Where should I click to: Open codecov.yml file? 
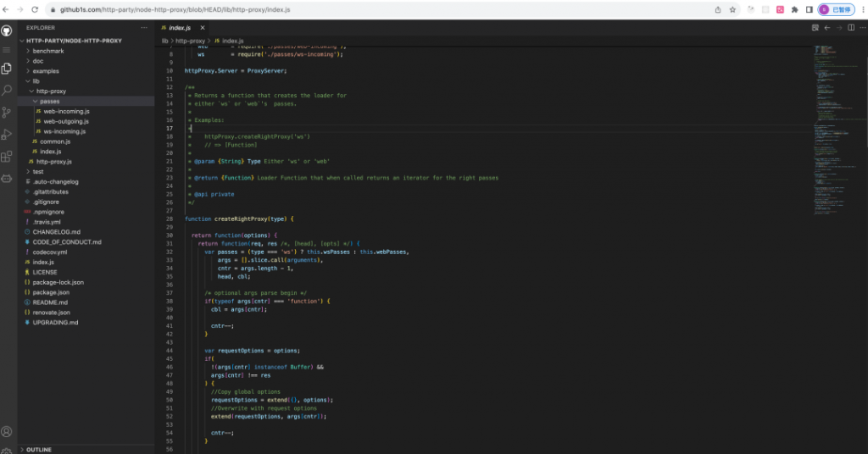pyautogui.click(x=86, y=252)
